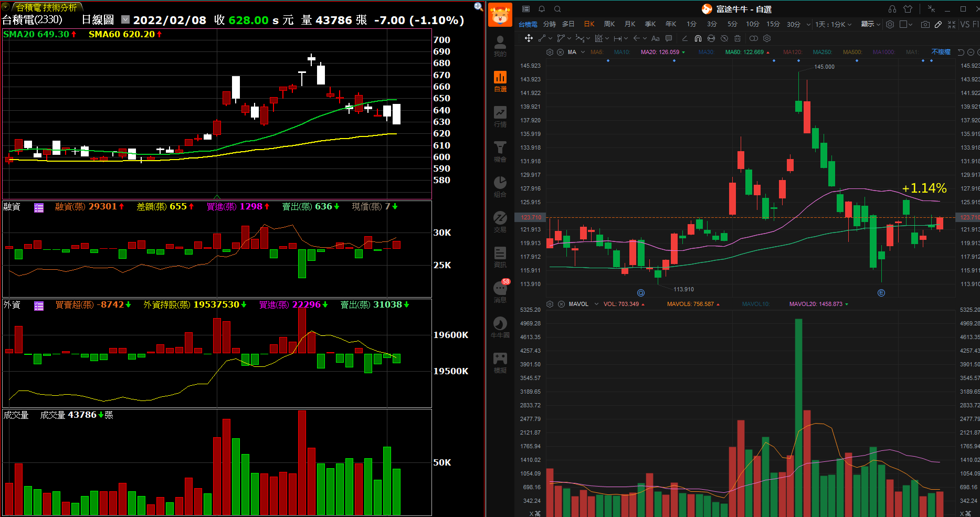Delete drawings with the trash icon
This screenshot has width=980, height=517.
[x=737, y=38]
